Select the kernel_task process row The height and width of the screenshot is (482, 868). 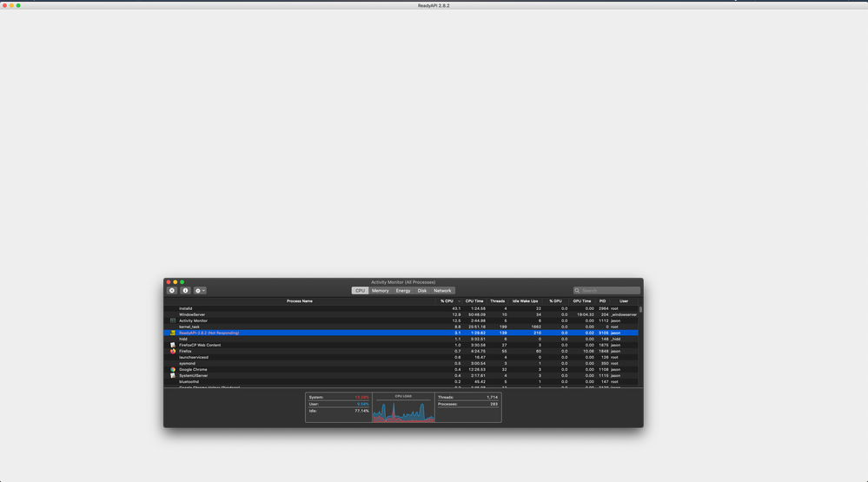point(401,327)
